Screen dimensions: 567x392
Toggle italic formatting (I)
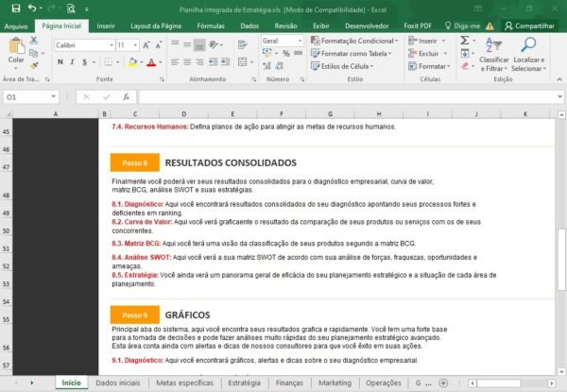pos(73,62)
